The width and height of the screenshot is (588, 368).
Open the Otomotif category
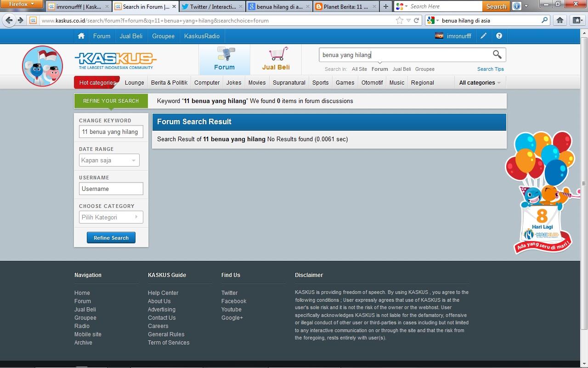(x=372, y=83)
